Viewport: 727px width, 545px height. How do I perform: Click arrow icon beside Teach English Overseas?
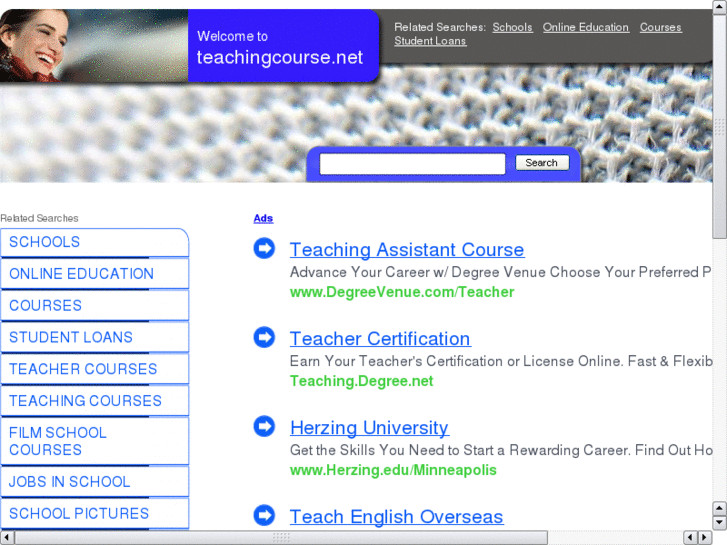pos(264,515)
